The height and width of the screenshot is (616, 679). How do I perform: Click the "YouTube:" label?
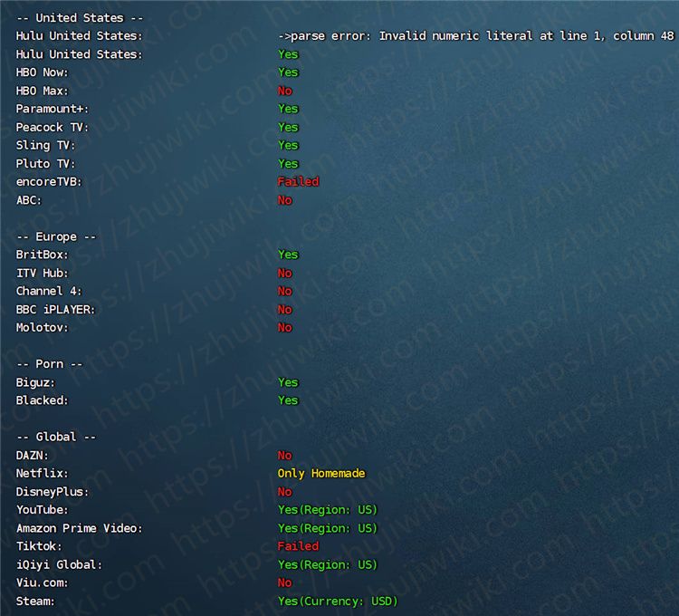pyautogui.click(x=43, y=510)
